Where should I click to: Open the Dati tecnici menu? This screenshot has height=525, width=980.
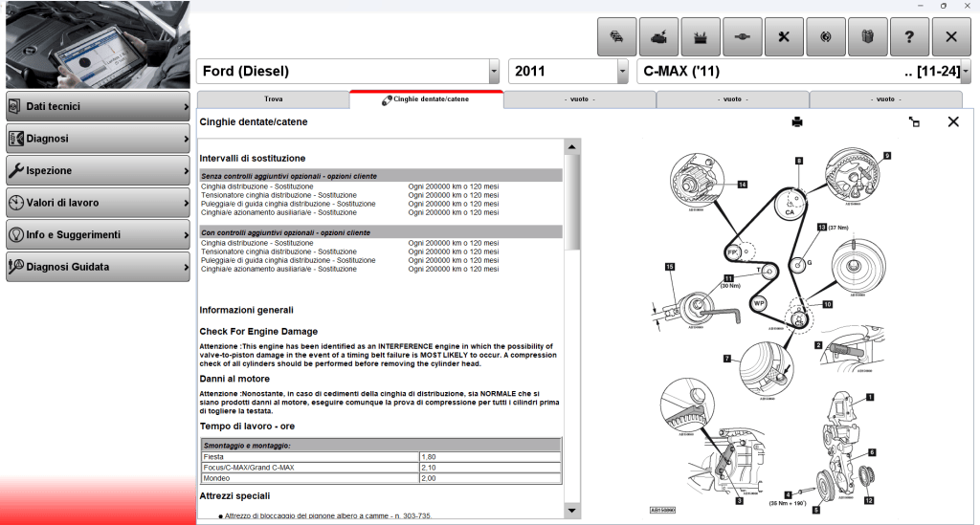(98, 106)
